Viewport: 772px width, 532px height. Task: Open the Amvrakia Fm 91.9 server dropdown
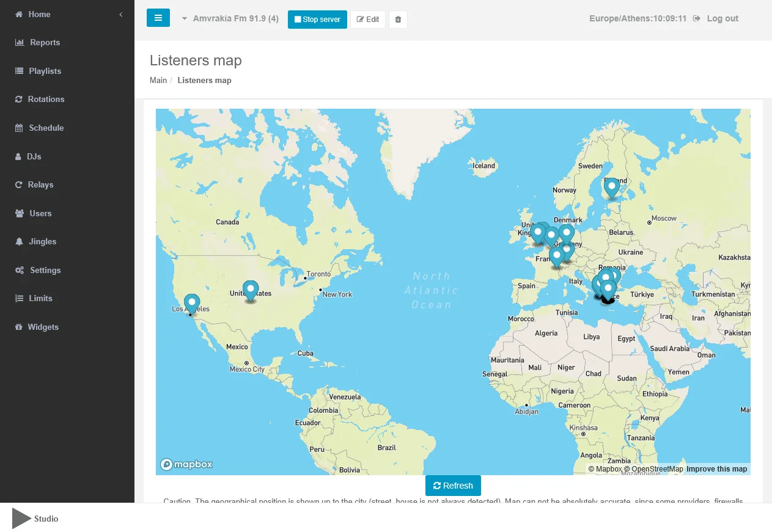pos(230,19)
